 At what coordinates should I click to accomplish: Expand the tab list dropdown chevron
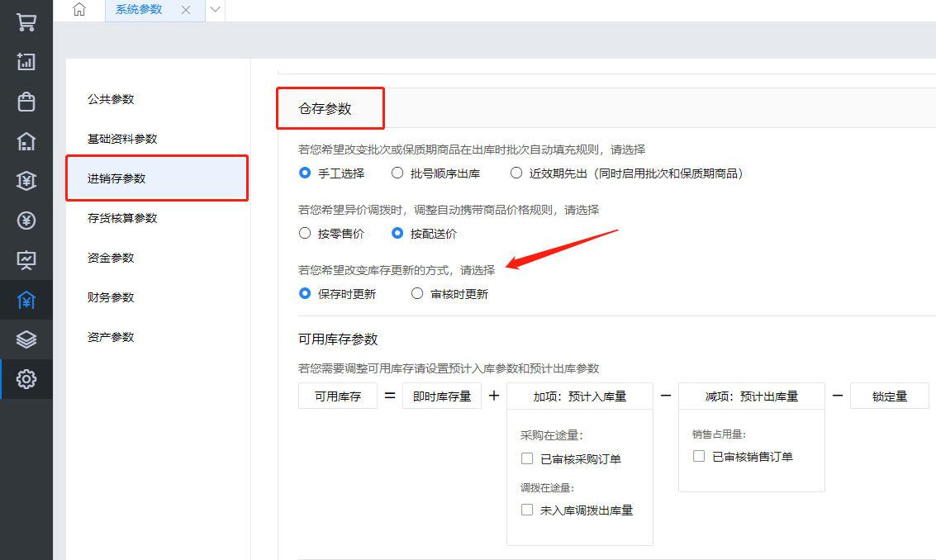point(216,10)
